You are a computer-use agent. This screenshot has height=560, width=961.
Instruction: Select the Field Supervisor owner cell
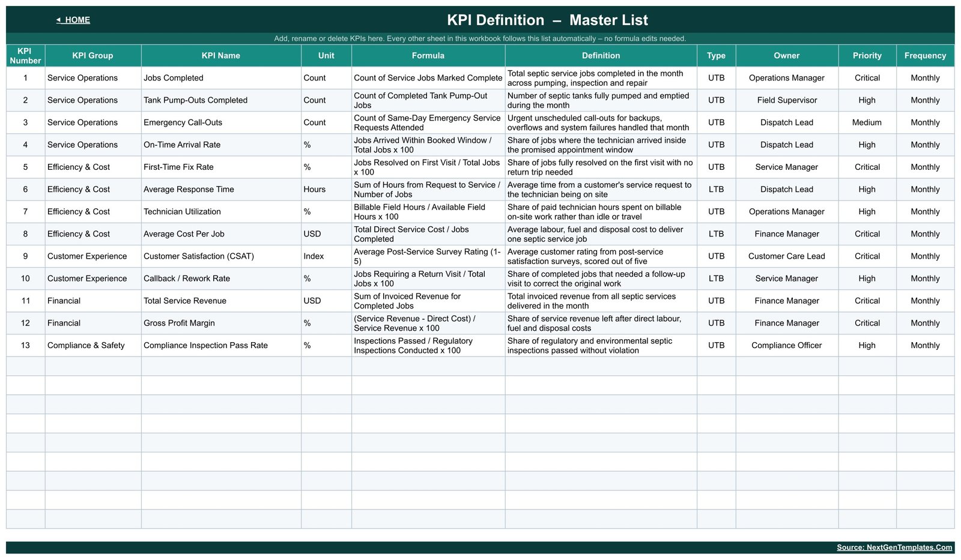coord(787,100)
